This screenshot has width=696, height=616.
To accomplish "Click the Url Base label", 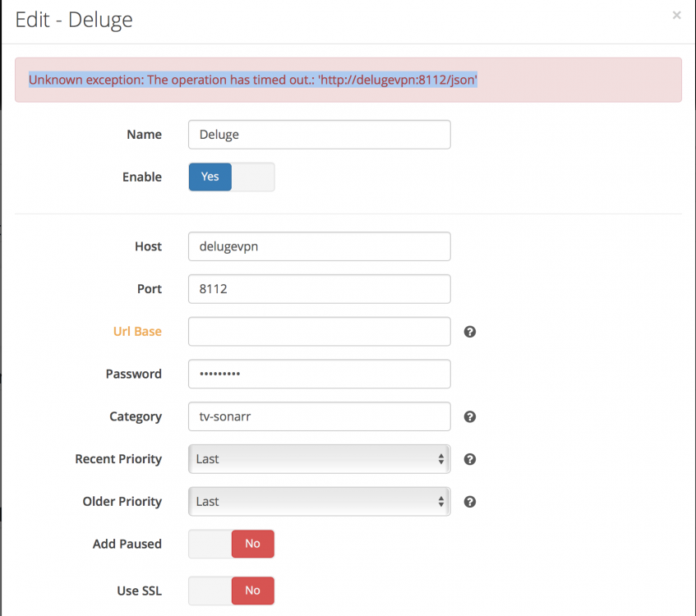I will 137,332.
